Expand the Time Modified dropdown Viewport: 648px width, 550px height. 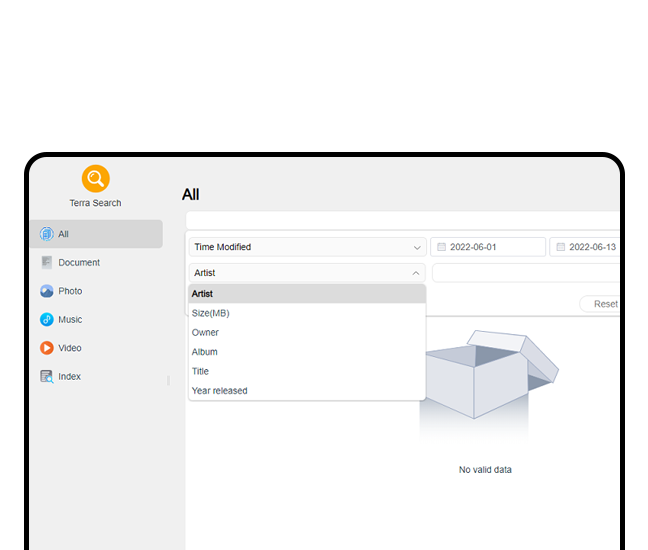click(306, 247)
